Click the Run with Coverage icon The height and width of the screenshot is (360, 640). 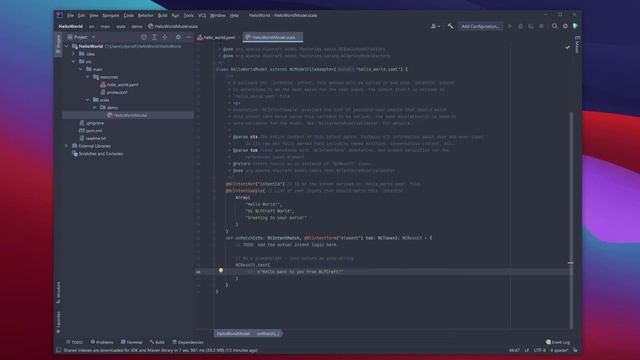[x=531, y=26]
